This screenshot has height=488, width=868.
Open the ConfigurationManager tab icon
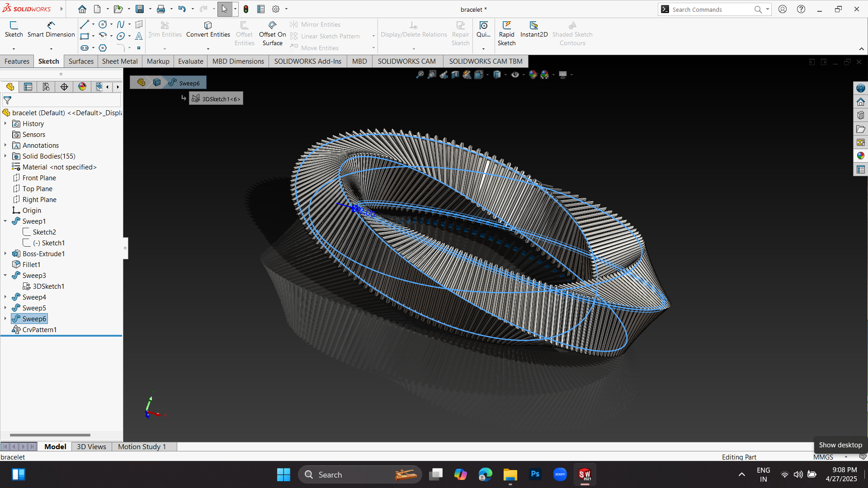[46, 87]
